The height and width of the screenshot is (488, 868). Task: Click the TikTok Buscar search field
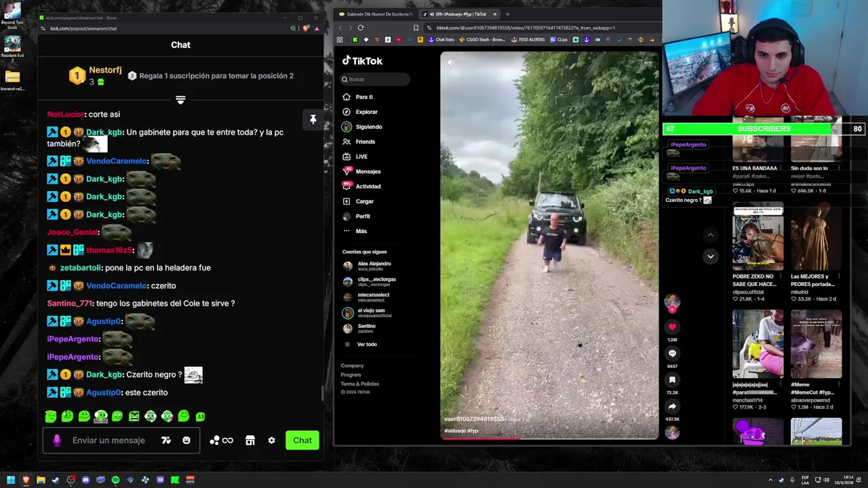[375, 79]
